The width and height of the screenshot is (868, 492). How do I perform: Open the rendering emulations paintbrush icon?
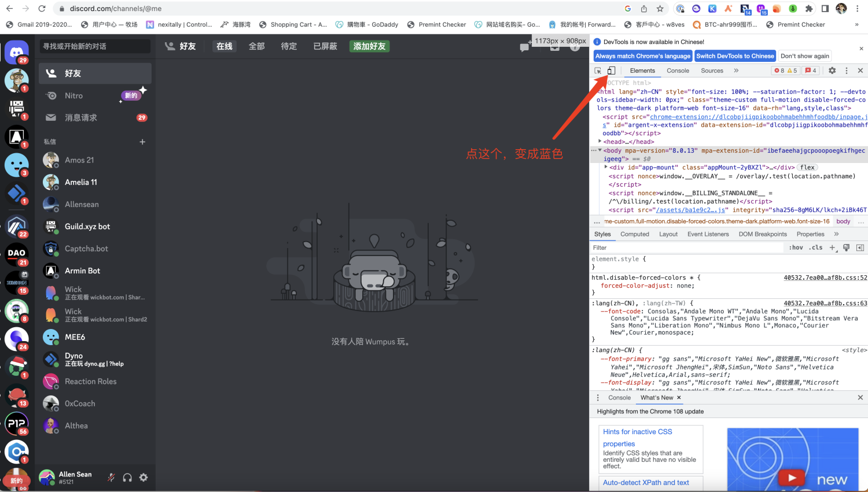point(846,247)
